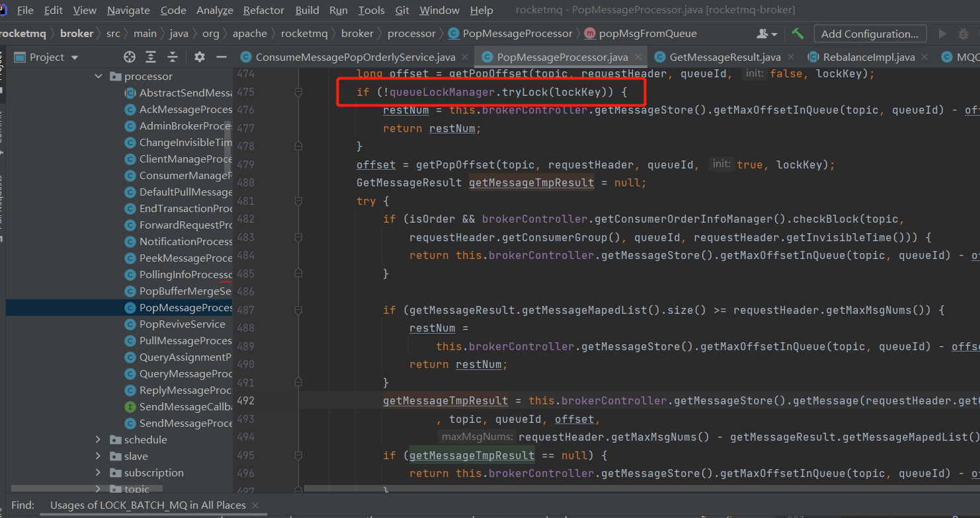
Task: Expand the subscription folder
Action: pos(99,473)
